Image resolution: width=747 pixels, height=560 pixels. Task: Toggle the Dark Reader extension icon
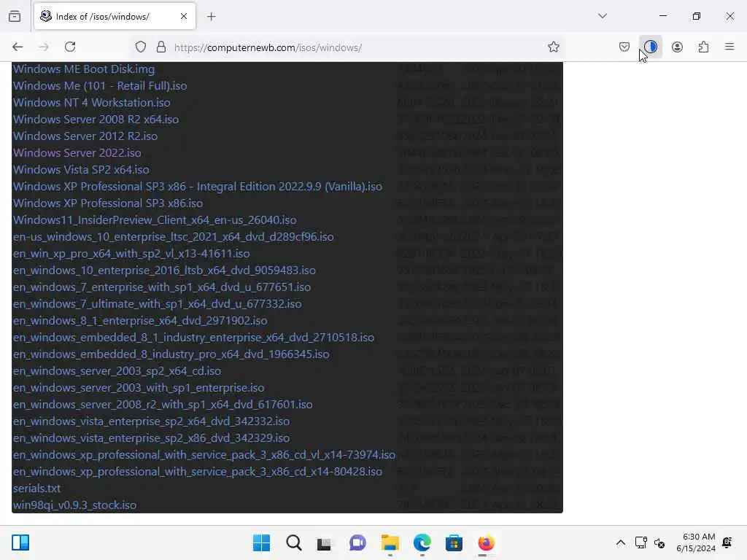651,47
